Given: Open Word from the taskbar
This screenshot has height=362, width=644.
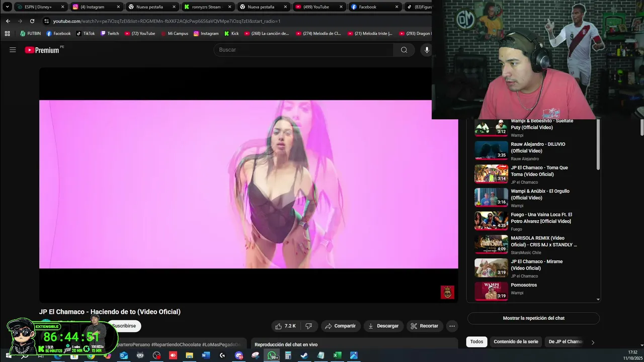Looking at the screenshot, I should tap(206, 355).
